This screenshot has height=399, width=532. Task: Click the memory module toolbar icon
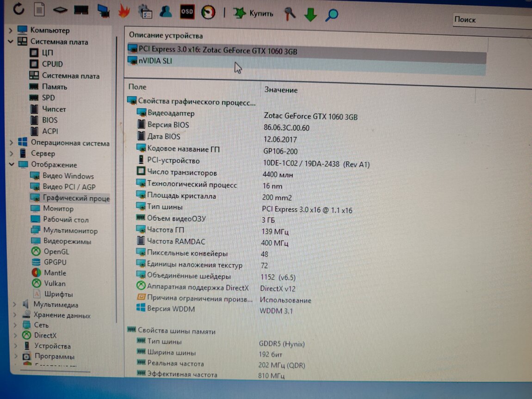81,10
